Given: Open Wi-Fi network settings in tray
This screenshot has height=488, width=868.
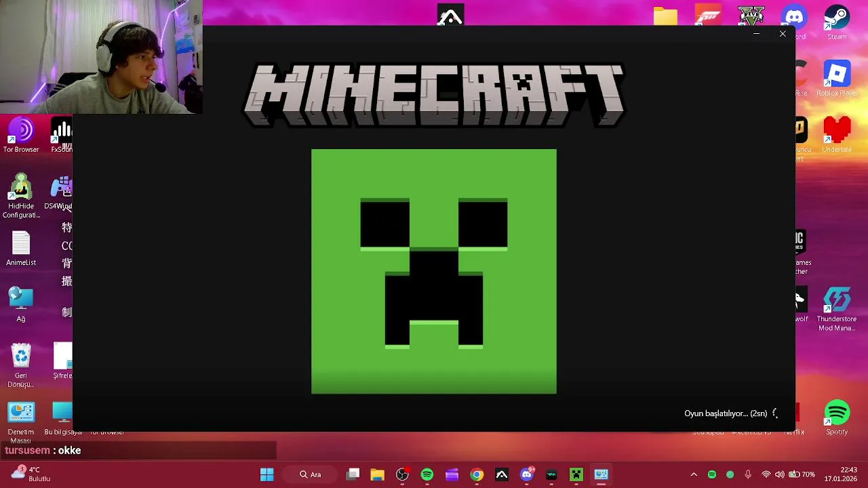Looking at the screenshot, I should [x=766, y=474].
